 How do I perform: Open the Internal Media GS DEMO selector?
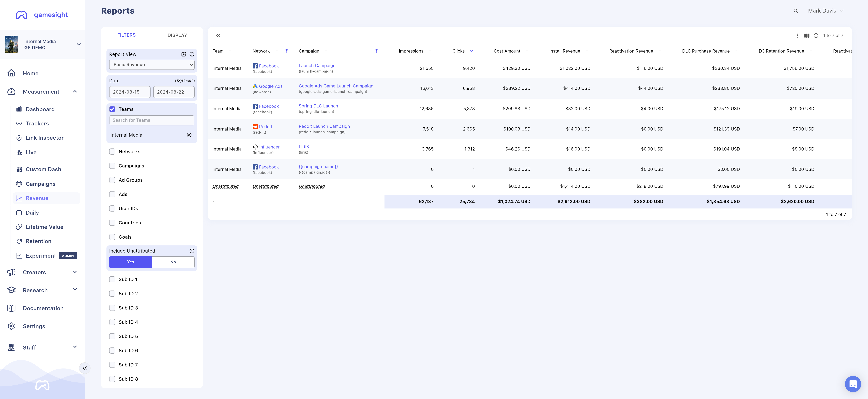tap(42, 44)
